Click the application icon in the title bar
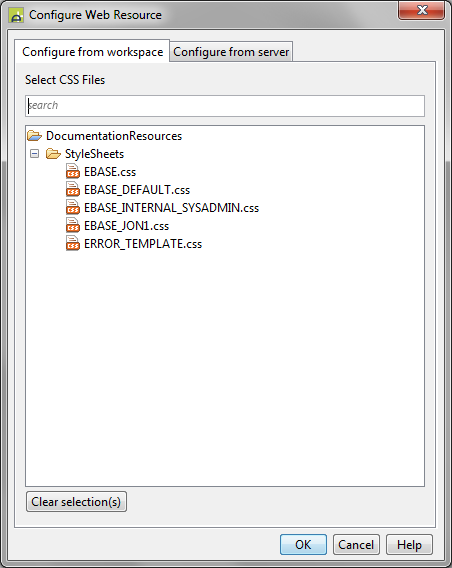452x568 pixels. [16, 15]
